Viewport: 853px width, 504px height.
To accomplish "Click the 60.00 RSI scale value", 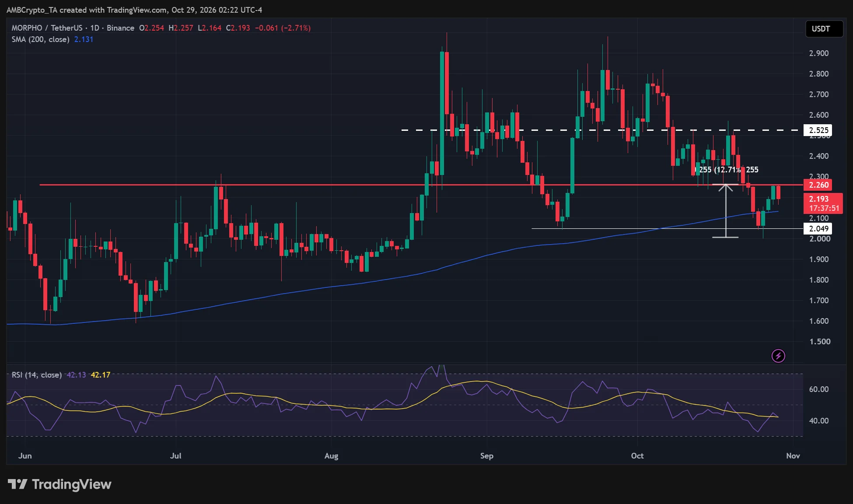I will tap(818, 389).
